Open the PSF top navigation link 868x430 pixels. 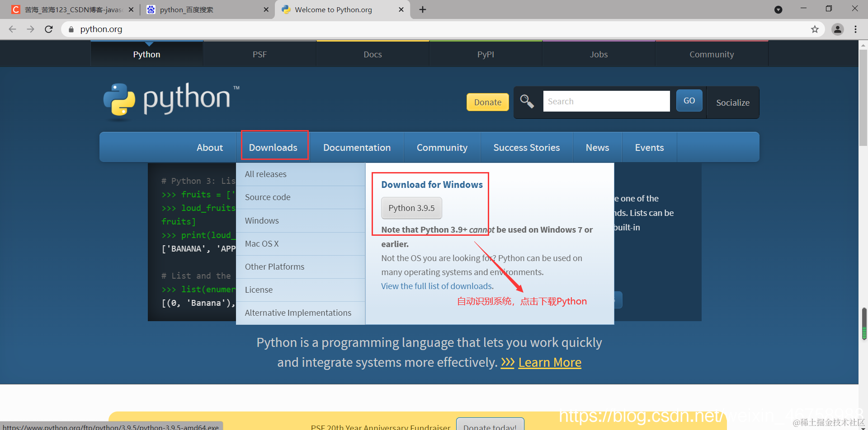tap(259, 54)
